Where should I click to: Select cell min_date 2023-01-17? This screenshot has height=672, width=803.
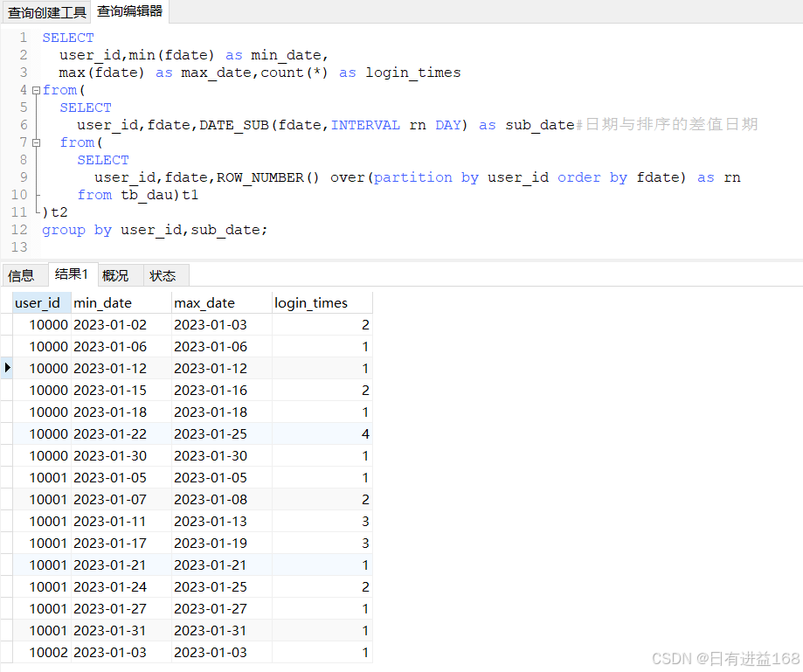[121, 544]
